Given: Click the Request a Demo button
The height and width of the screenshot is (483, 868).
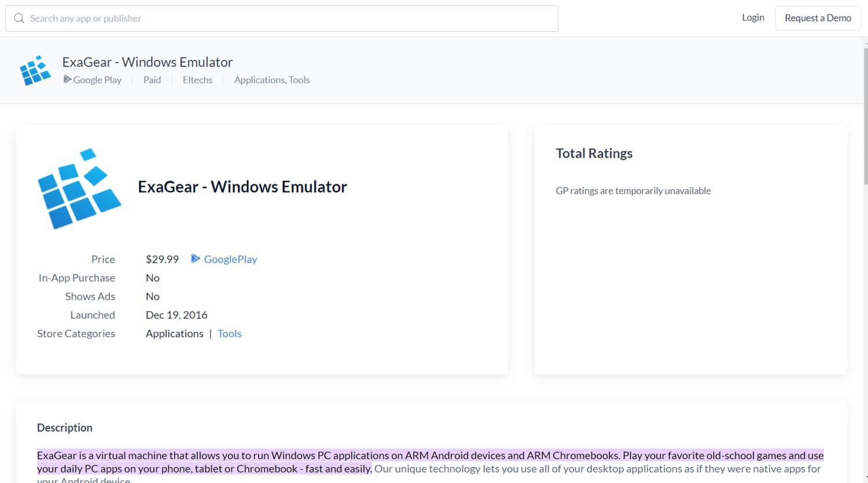Looking at the screenshot, I should [x=818, y=18].
